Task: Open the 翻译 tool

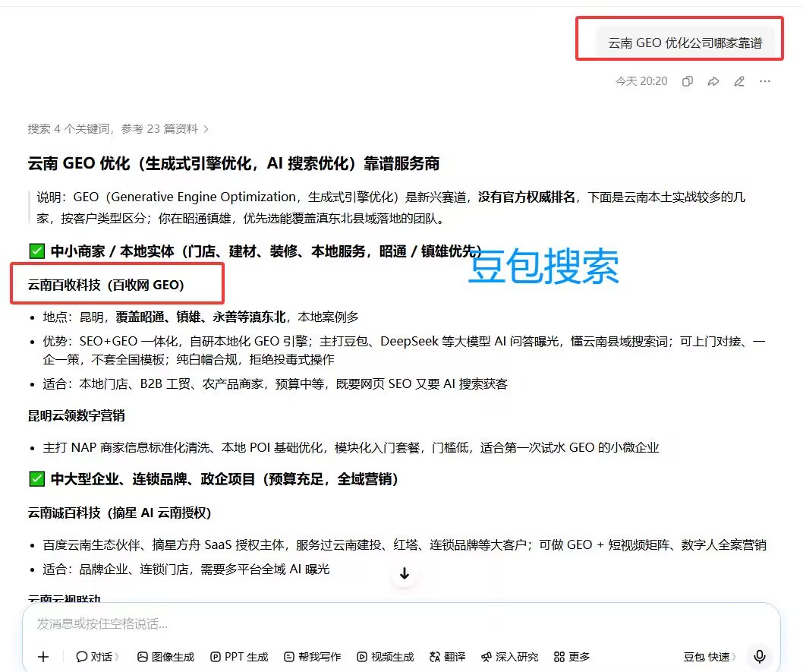Action: [448, 657]
